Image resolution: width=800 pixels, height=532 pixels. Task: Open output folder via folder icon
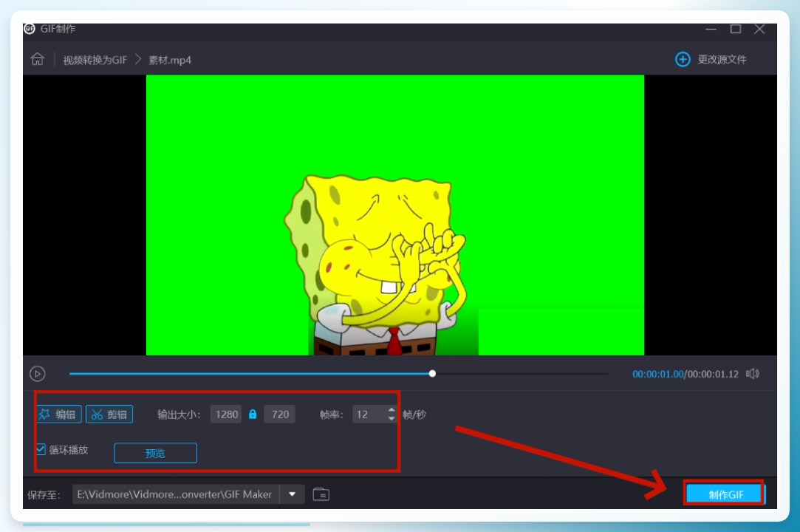pos(321,494)
